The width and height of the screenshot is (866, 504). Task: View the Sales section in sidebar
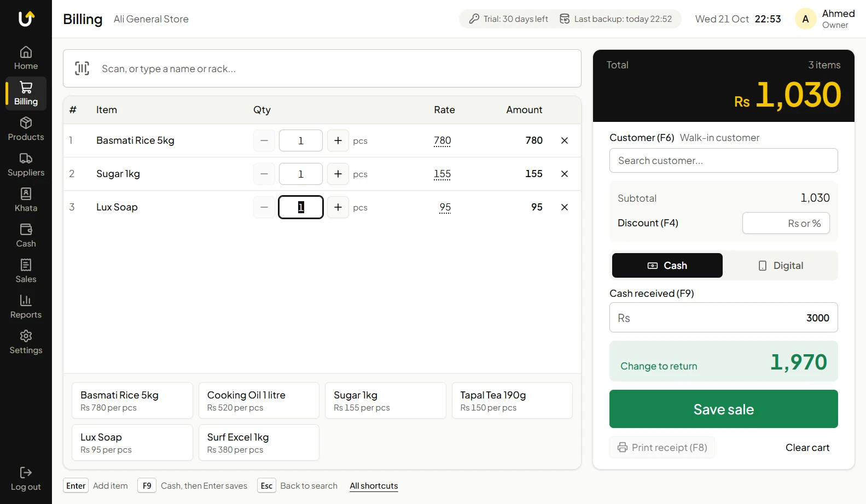(26, 272)
